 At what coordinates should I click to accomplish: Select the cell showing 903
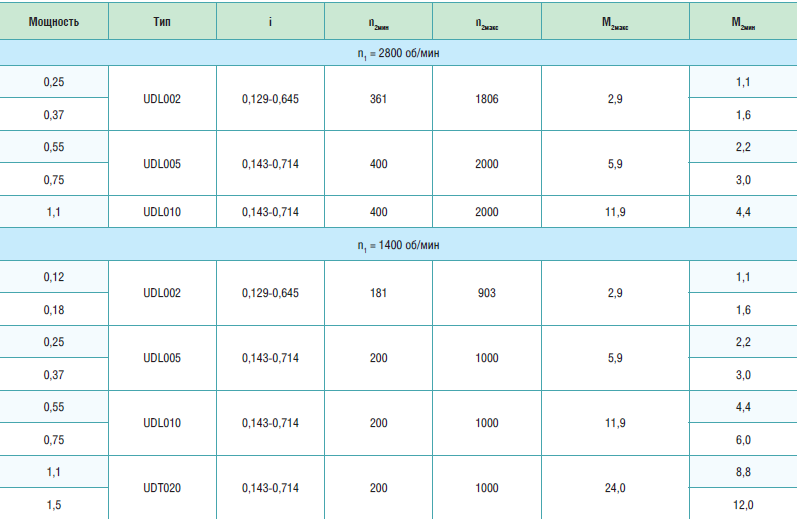pos(487,293)
